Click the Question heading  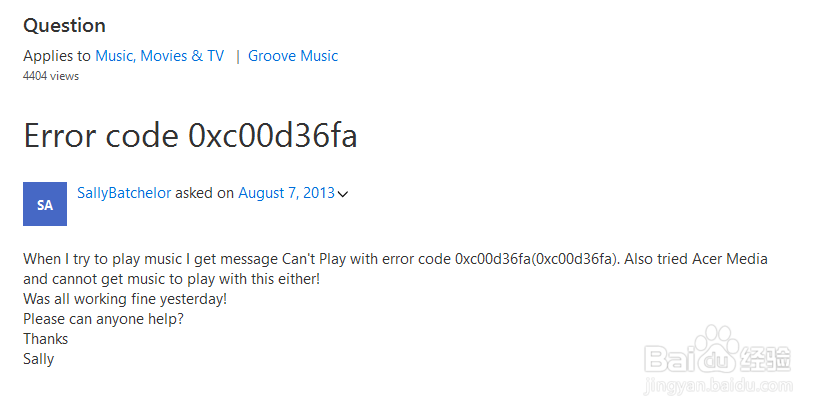[x=64, y=26]
